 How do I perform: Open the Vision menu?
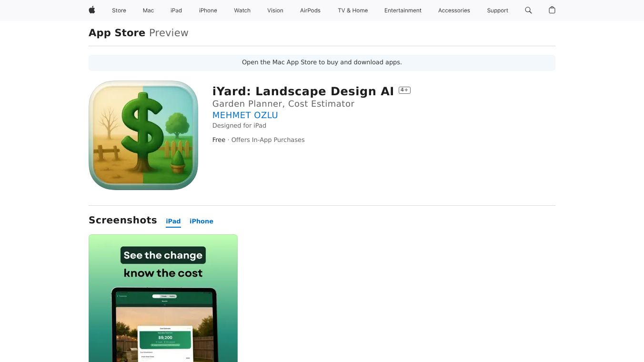[275, 10]
